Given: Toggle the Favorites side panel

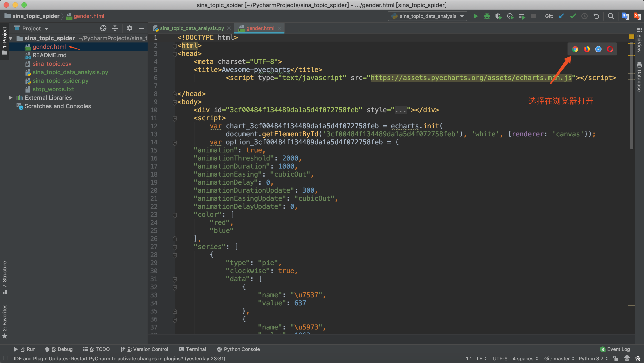Looking at the screenshot, I should (4, 321).
